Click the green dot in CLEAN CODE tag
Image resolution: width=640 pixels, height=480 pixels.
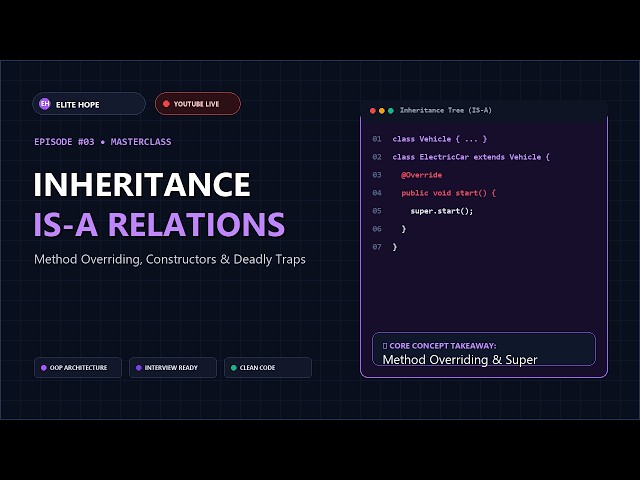234,368
